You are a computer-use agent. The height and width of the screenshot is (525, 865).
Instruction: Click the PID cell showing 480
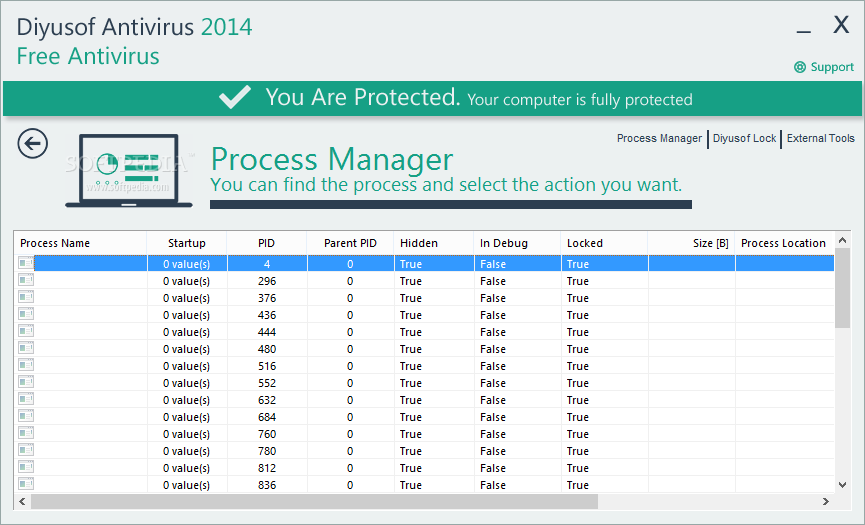tap(267, 349)
